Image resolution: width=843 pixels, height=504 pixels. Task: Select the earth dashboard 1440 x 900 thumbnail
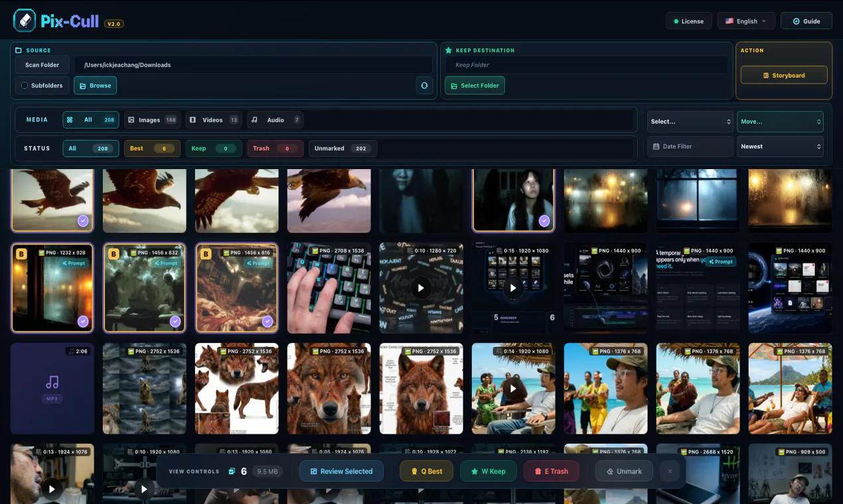click(x=790, y=288)
